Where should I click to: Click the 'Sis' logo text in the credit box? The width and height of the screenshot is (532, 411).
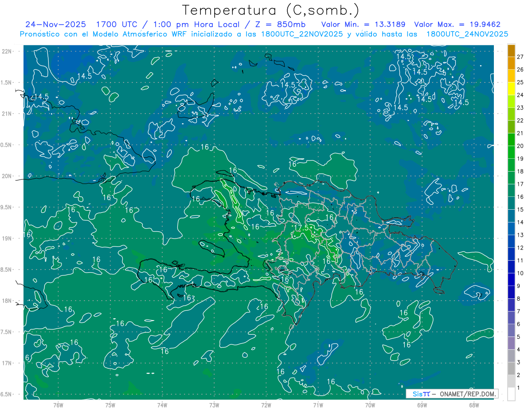417,394
